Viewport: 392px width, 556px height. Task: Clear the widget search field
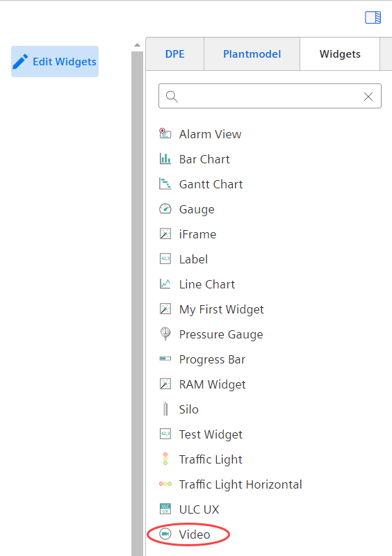368,97
